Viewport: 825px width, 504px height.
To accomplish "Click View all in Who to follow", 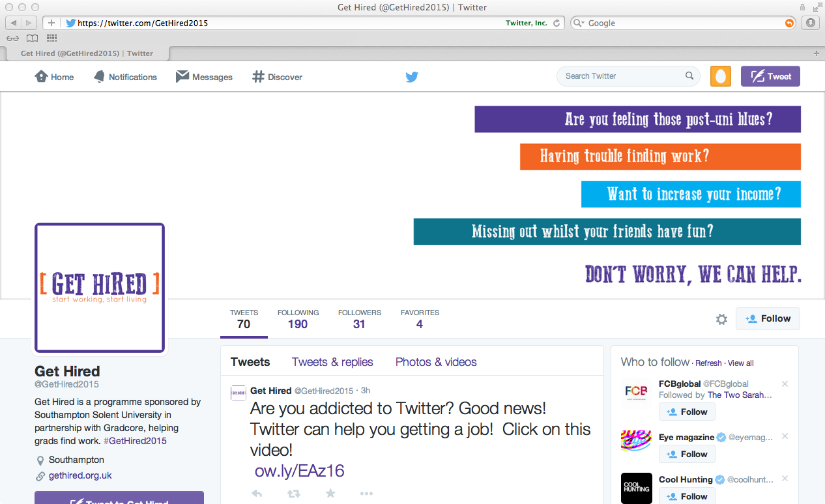I will 741,363.
